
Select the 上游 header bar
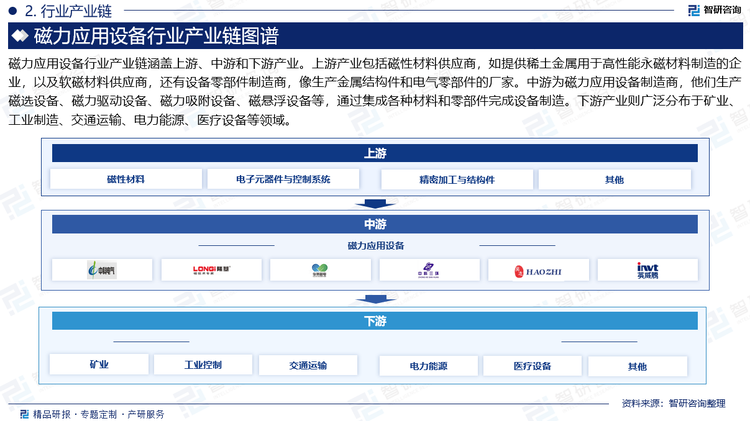(x=375, y=153)
